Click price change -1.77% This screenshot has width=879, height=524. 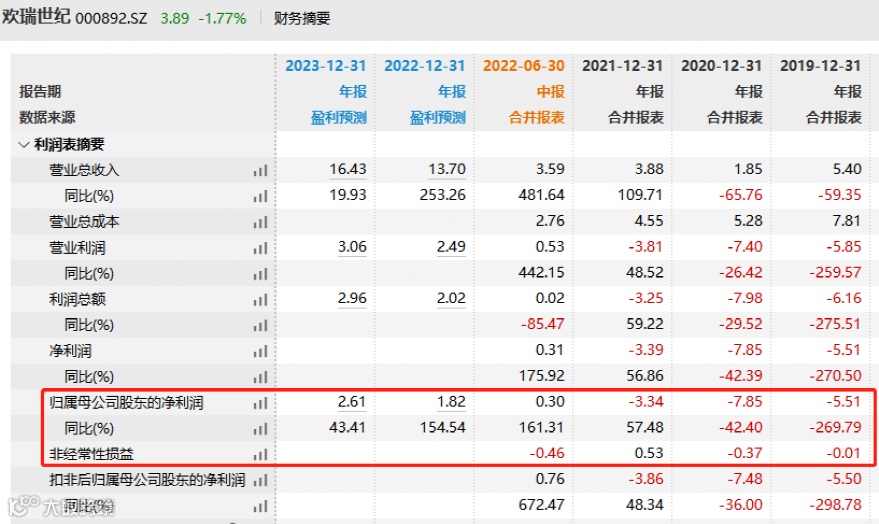point(223,18)
